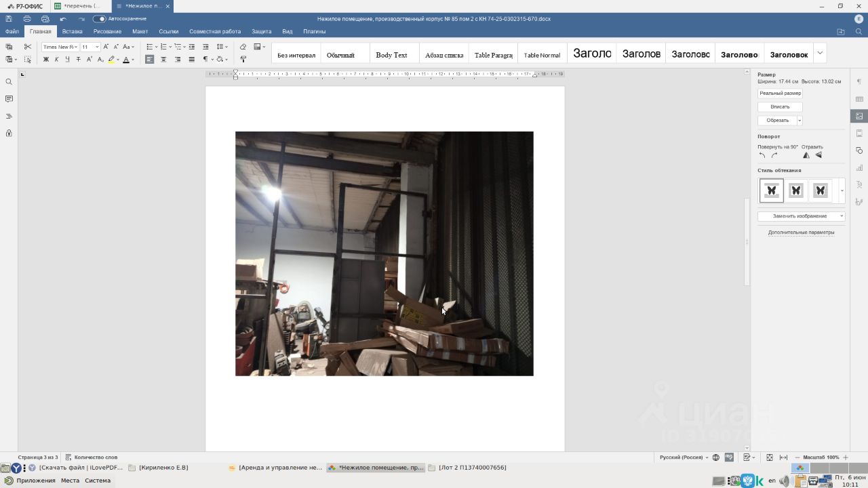Toggle bold formatting (Ж) button
868x488 pixels.
46,60
